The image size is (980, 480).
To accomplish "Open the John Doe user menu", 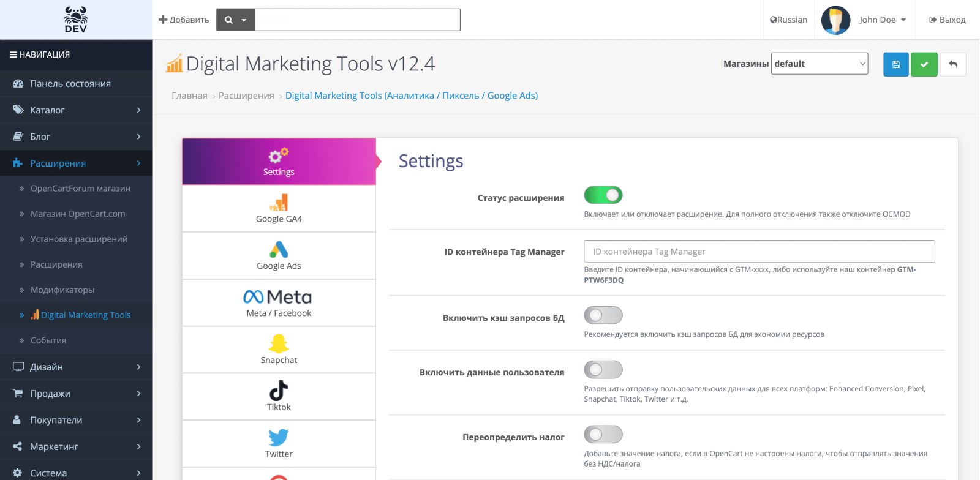I will [883, 20].
